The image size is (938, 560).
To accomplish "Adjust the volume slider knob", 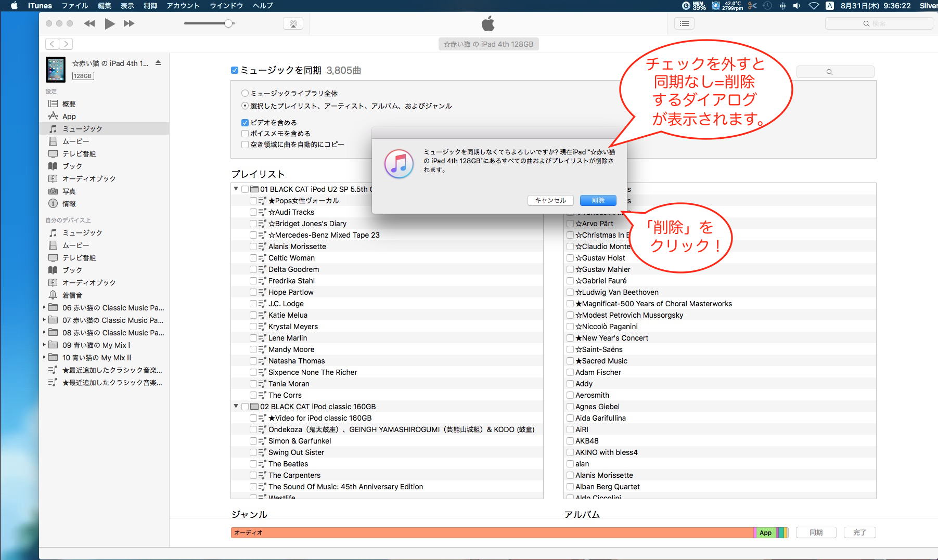I will click(x=228, y=23).
